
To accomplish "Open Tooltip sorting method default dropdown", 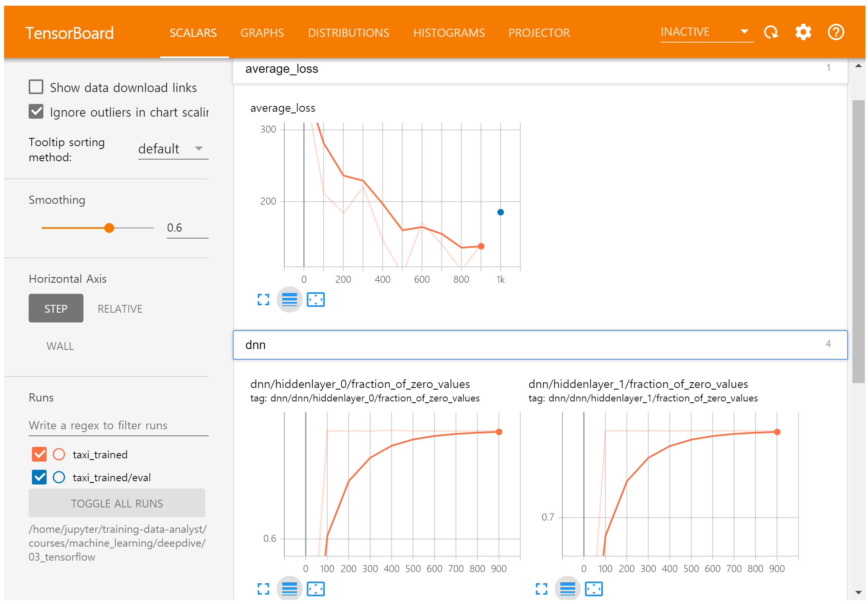I will point(173,149).
